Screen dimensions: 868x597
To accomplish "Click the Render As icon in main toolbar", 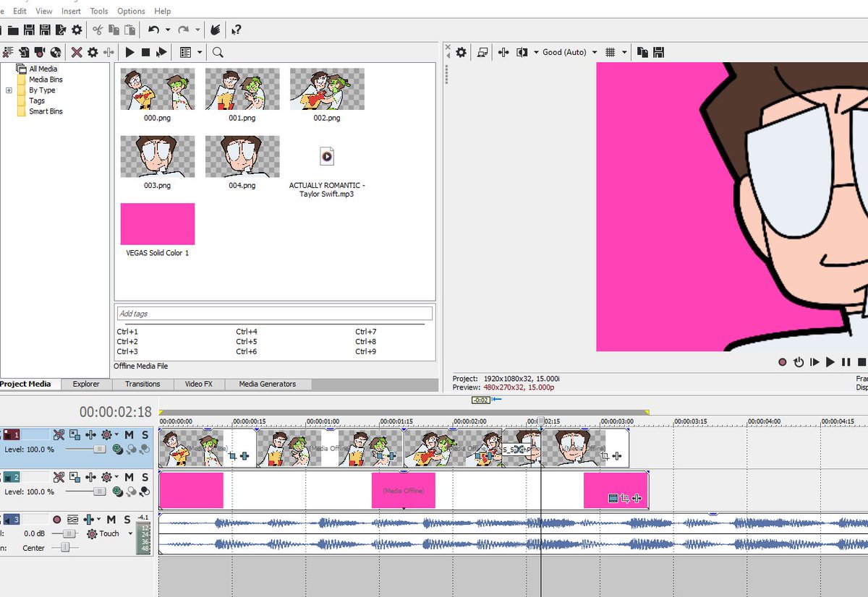I will (61, 30).
